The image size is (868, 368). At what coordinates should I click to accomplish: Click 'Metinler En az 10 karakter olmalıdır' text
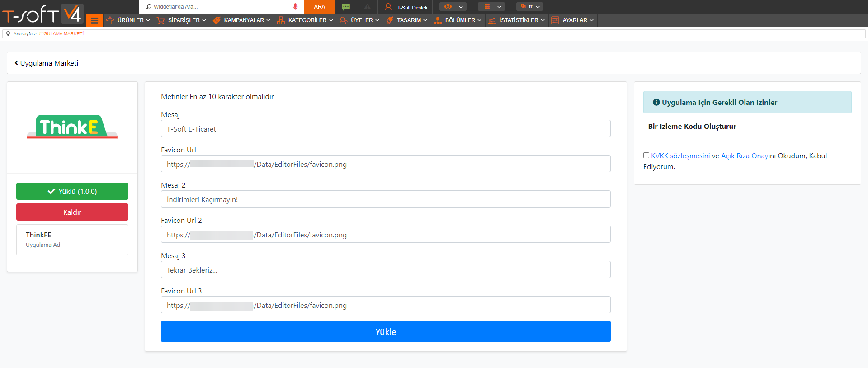(217, 97)
